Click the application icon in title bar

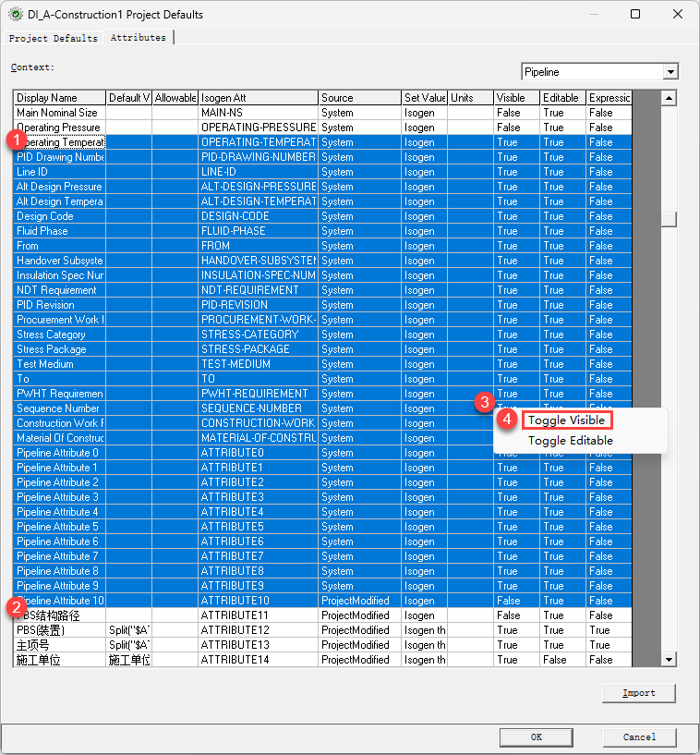15,15
